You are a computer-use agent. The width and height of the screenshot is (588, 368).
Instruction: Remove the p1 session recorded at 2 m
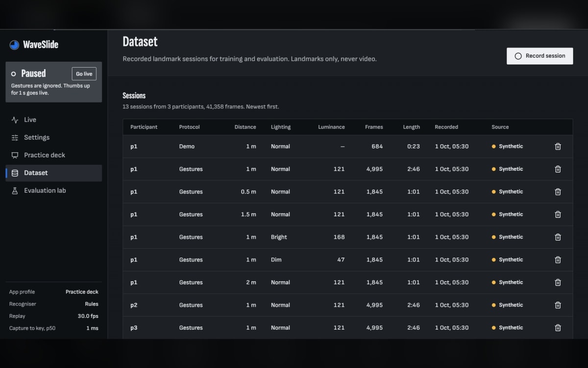click(x=558, y=282)
